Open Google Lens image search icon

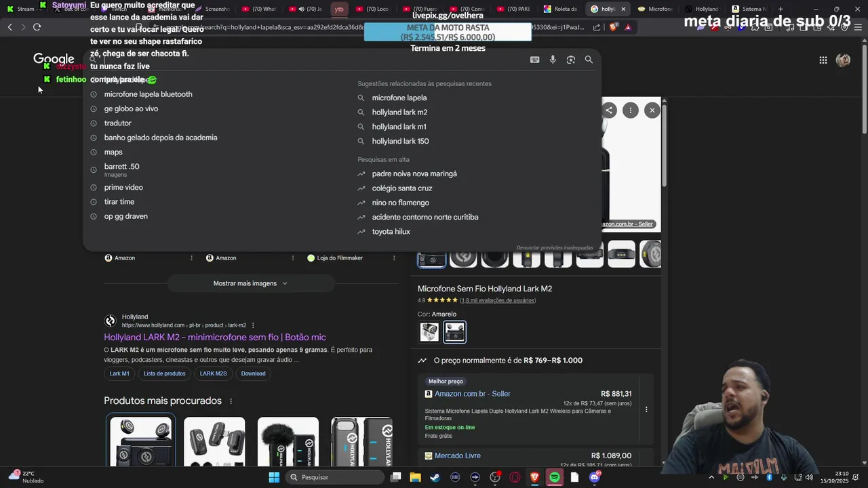[571, 60]
